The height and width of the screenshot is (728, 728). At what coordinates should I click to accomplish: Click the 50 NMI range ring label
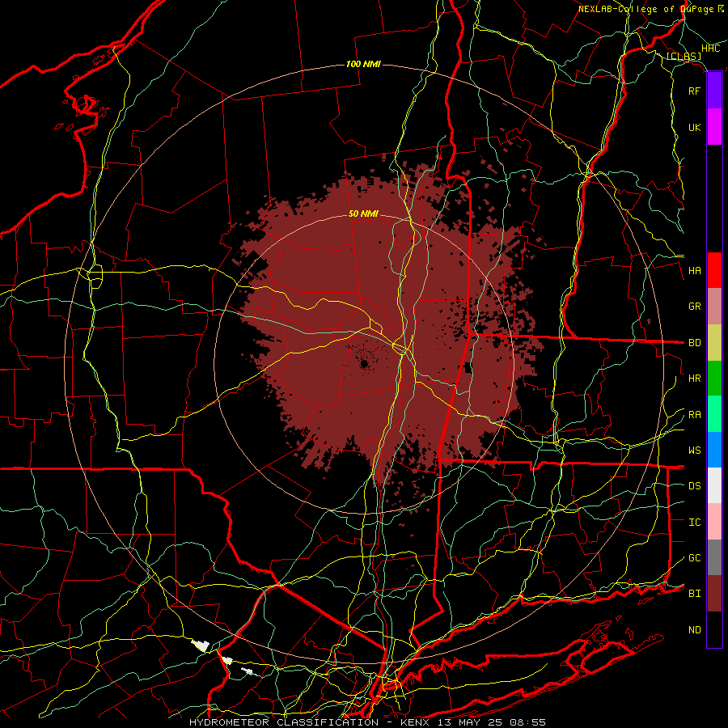363,214
